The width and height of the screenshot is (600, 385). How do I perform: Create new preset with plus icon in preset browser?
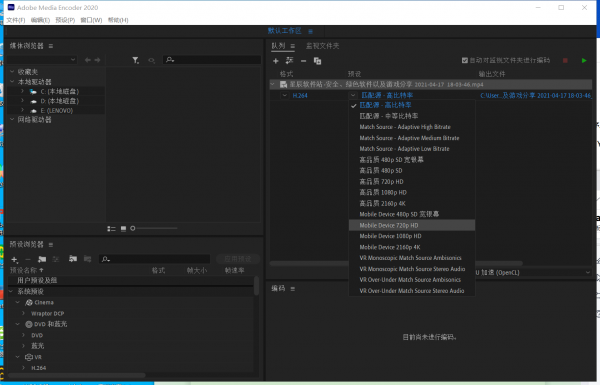click(x=15, y=260)
